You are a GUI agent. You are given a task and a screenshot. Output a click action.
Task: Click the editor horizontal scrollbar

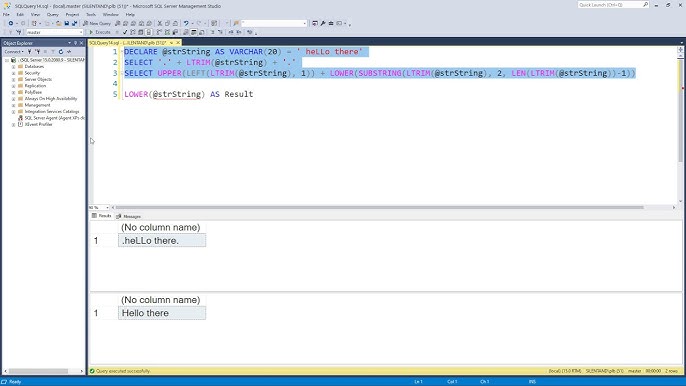[379, 207]
